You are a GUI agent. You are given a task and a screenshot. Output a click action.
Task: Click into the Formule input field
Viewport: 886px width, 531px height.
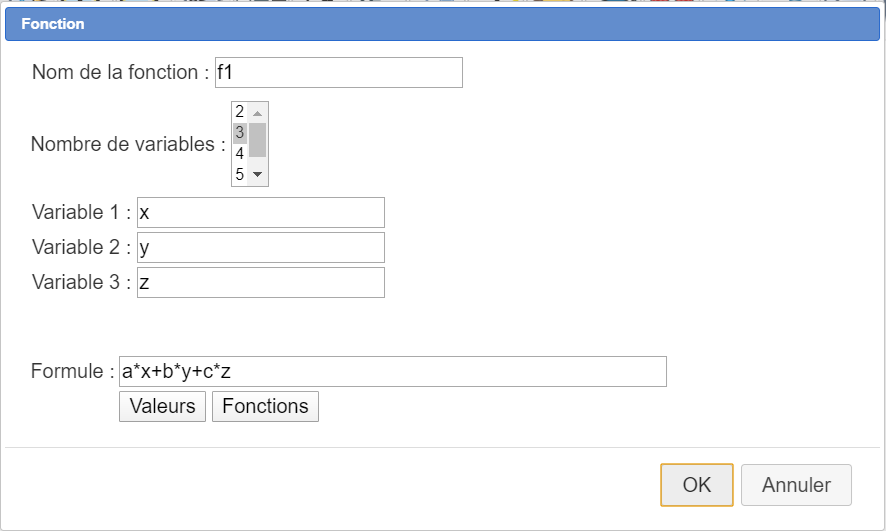point(392,371)
